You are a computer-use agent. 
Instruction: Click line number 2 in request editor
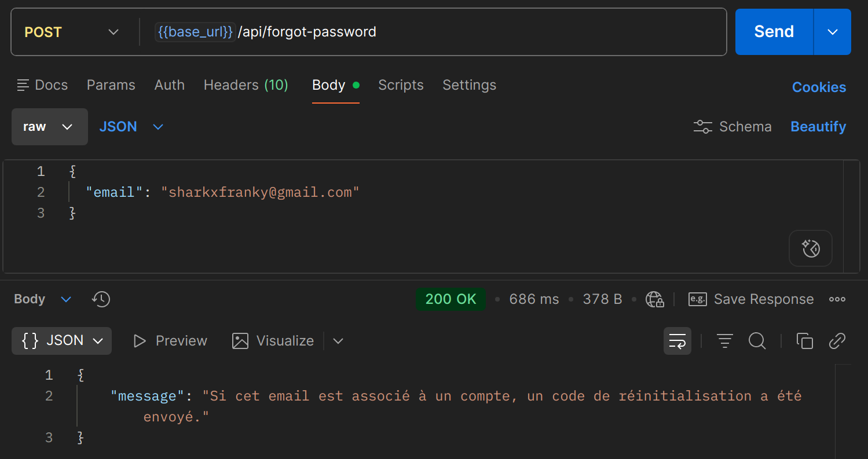pos(41,192)
